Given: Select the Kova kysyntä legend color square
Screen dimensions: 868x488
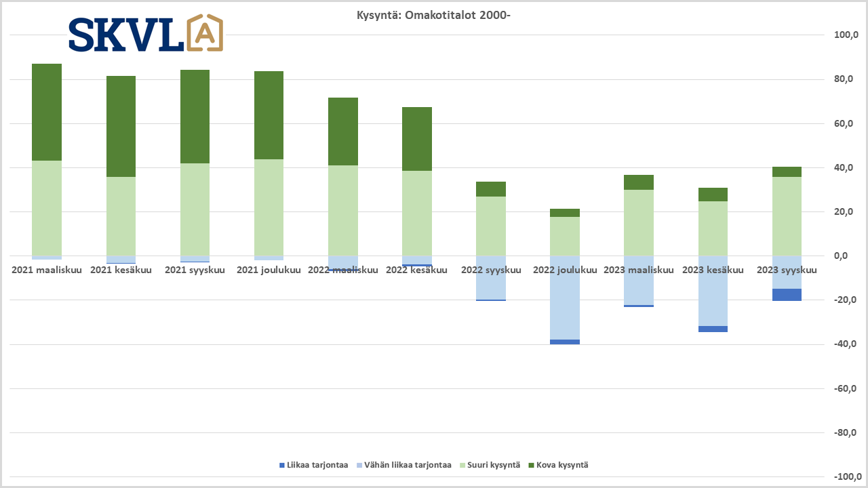Looking at the screenshot, I should point(531,465).
